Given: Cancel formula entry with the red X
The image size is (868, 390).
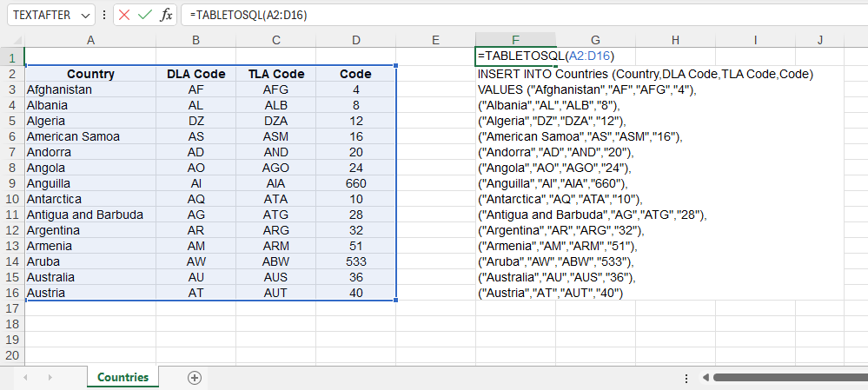Looking at the screenshot, I should 124,16.
